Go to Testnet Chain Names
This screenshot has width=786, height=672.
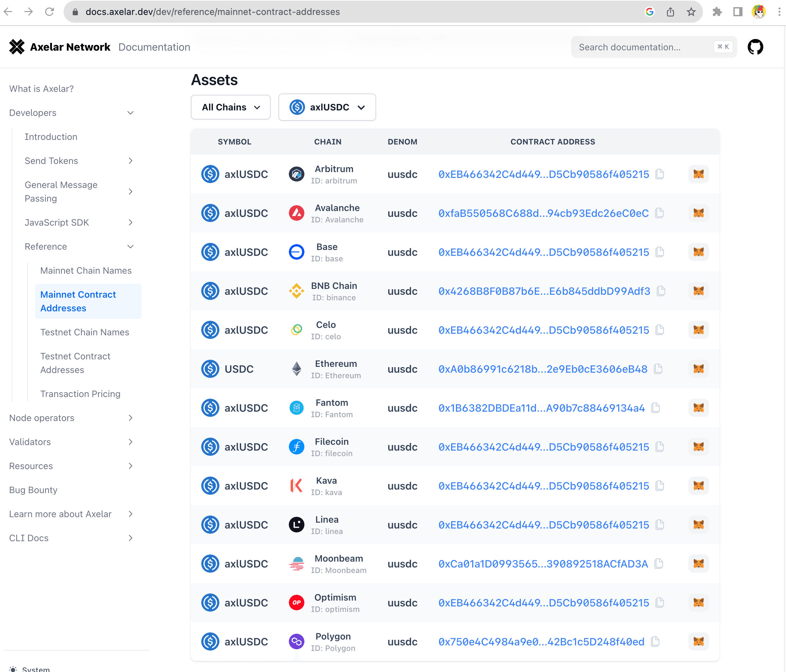pos(85,332)
